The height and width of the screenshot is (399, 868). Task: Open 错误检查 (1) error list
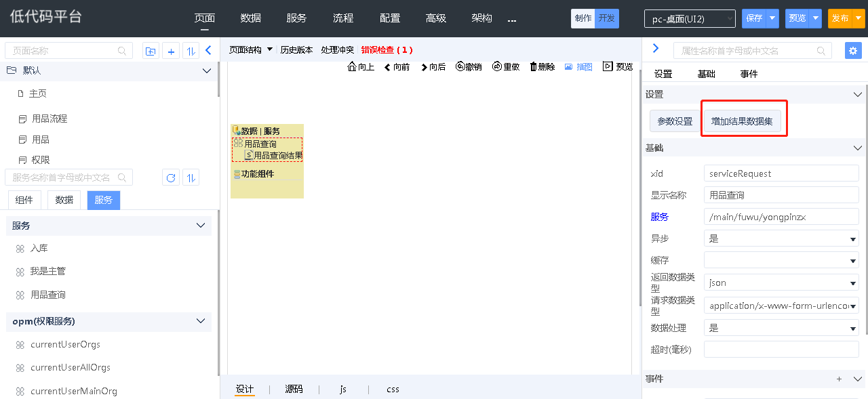387,49
